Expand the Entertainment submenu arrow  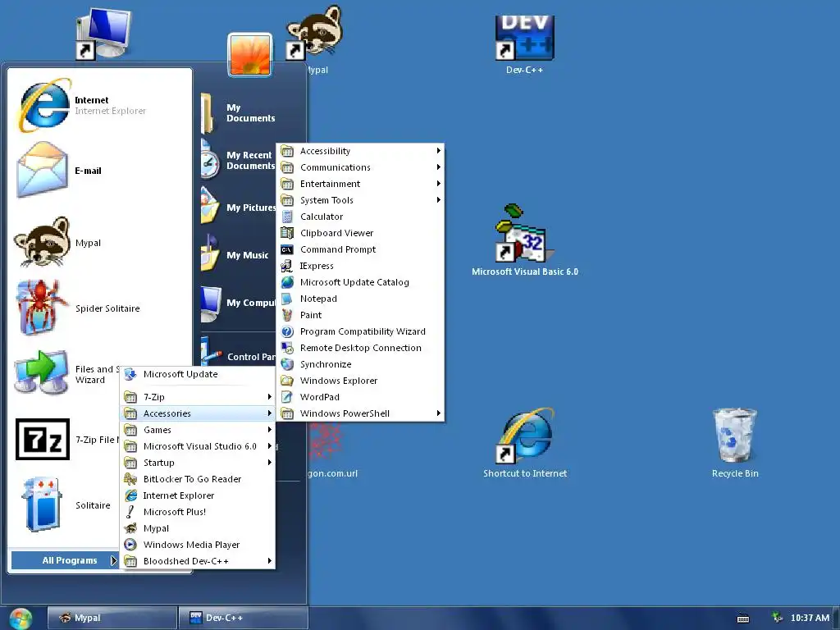(x=438, y=184)
